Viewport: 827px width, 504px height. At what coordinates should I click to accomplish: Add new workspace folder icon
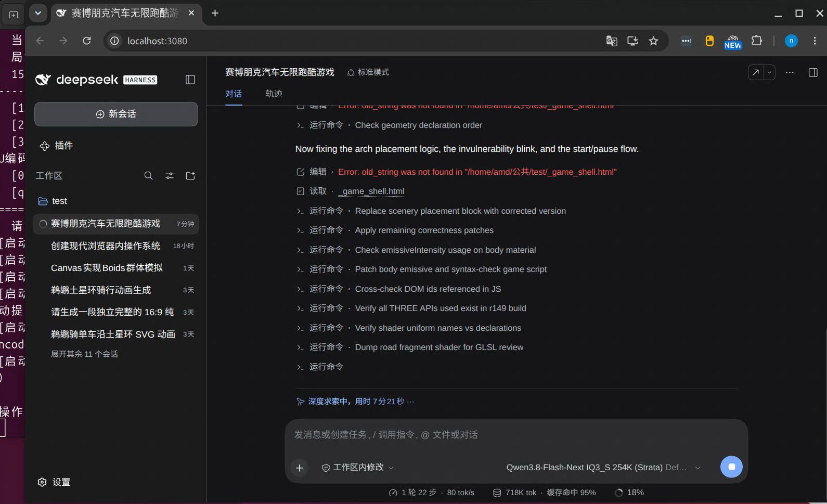[x=190, y=176]
